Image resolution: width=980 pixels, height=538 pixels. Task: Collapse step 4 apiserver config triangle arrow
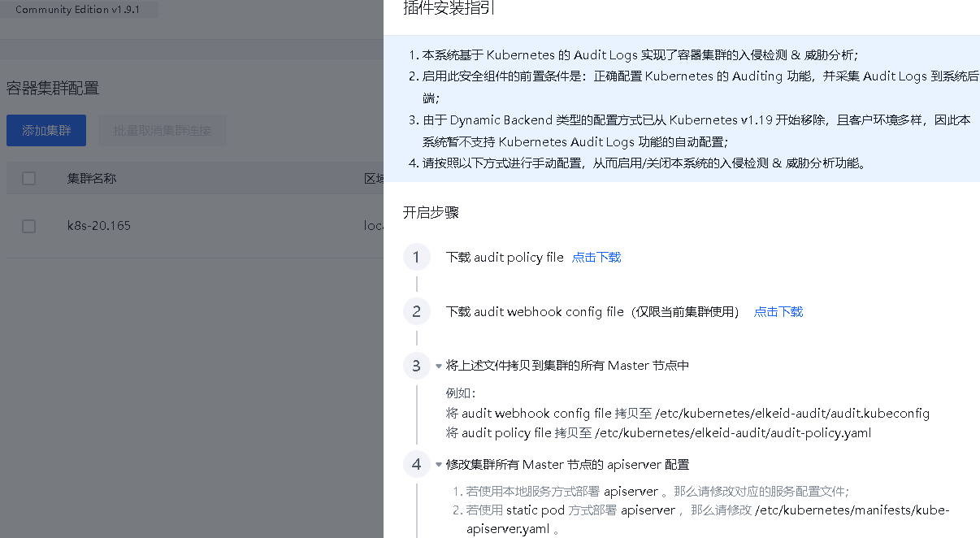(x=439, y=466)
